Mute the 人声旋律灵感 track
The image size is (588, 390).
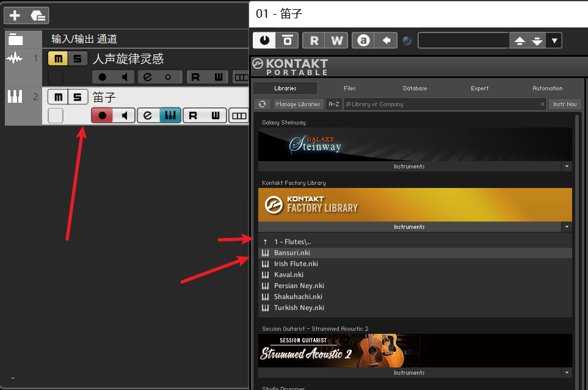tap(58, 59)
